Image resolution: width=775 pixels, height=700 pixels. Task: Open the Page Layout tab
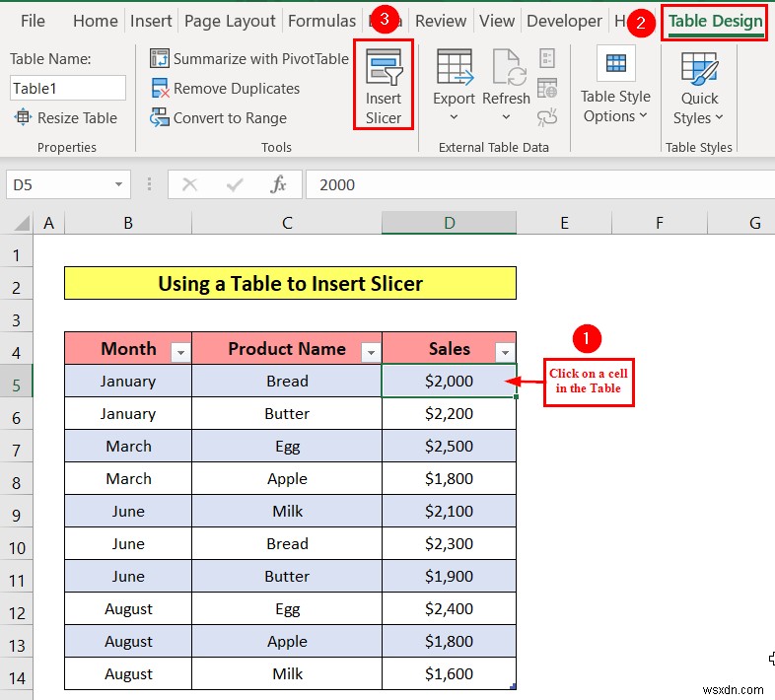(230, 22)
